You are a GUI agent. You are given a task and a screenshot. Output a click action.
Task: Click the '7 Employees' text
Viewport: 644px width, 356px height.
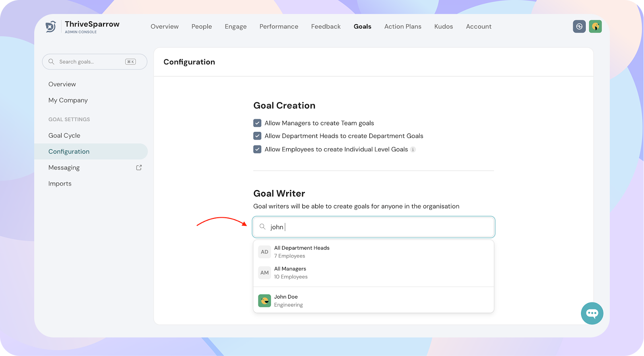tap(290, 256)
